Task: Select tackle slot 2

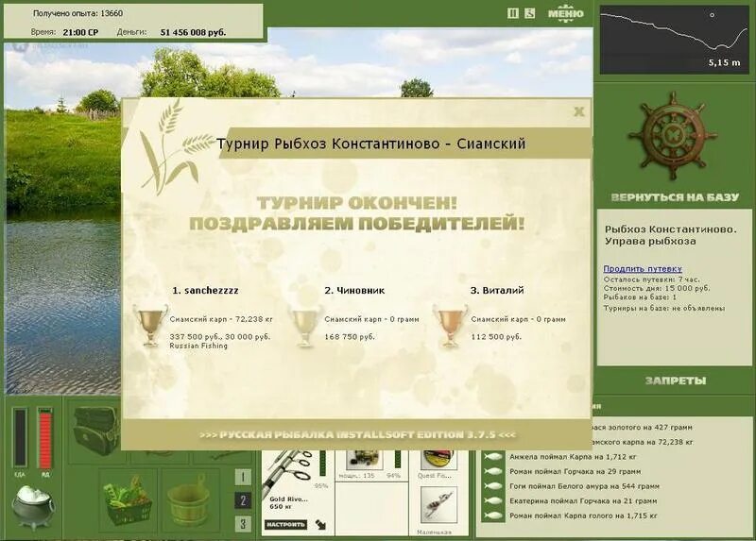Action: point(243,500)
